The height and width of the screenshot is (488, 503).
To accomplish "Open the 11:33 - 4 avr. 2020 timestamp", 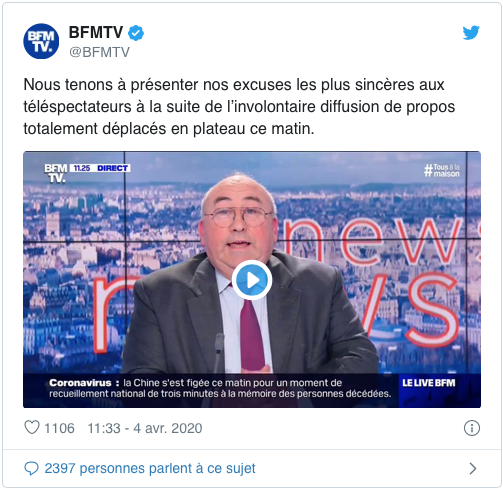I will pos(145,428).
